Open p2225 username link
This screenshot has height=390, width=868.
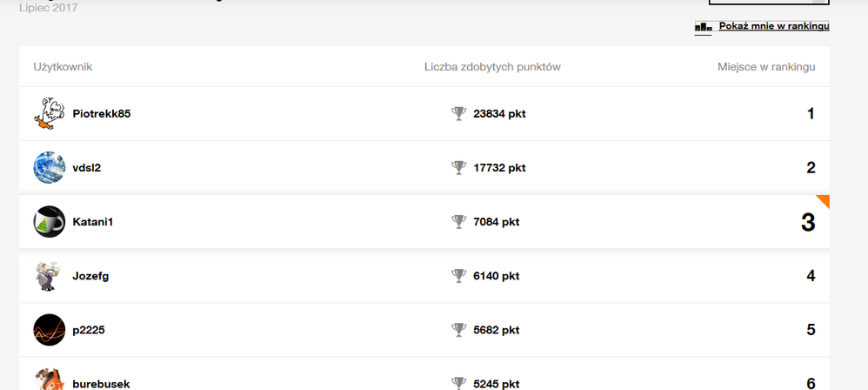[89, 330]
